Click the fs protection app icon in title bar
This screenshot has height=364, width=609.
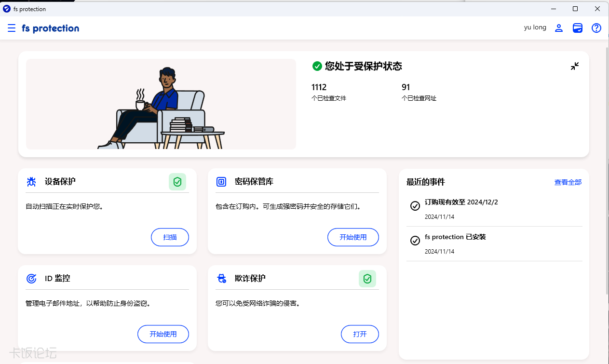pyautogui.click(x=7, y=9)
